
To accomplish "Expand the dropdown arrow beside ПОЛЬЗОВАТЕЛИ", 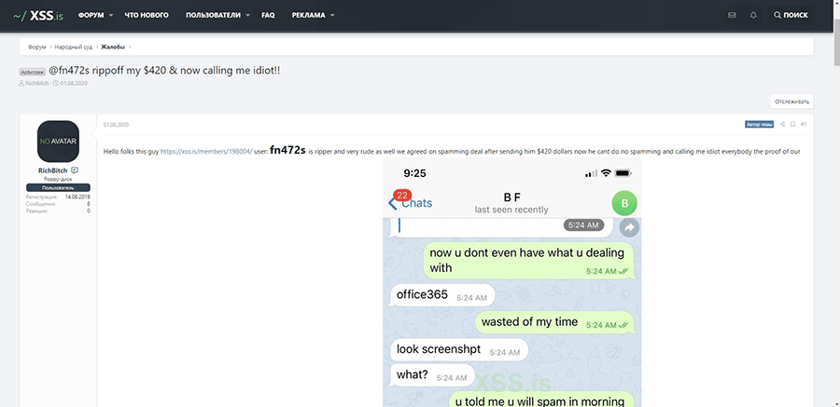I will 249,16.
